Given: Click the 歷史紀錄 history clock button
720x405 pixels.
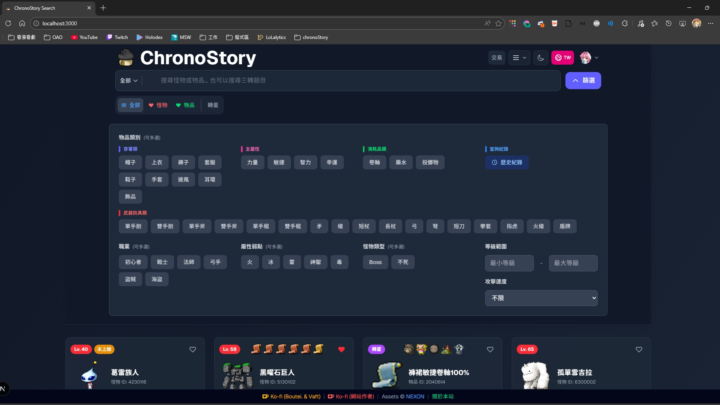Looking at the screenshot, I should 507,162.
